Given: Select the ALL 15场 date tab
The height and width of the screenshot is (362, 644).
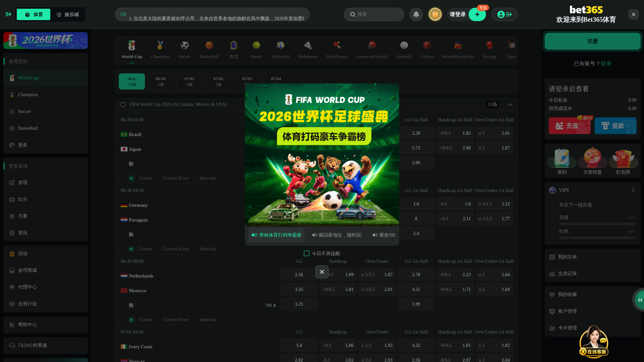Looking at the screenshot, I should 132,81.
